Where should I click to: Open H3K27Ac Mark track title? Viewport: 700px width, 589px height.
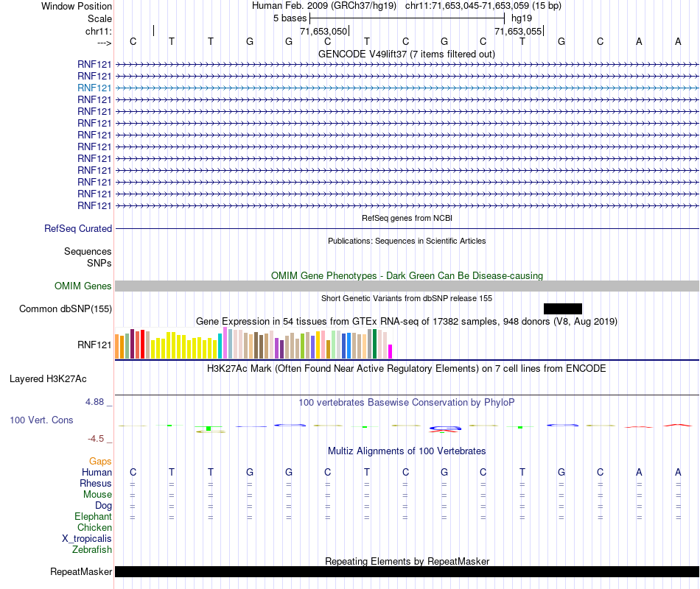coord(407,369)
